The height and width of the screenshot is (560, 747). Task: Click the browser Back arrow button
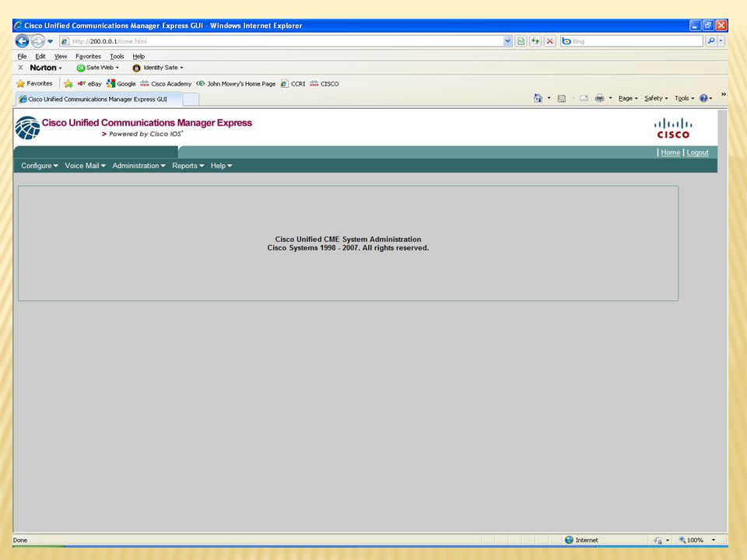coord(22,41)
